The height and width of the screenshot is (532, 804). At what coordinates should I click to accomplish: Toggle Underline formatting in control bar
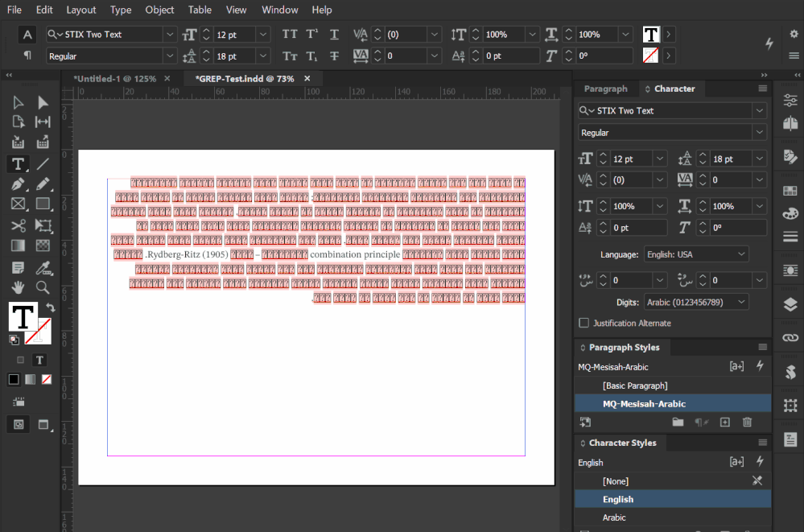pyautogui.click(x=334, y=35)
